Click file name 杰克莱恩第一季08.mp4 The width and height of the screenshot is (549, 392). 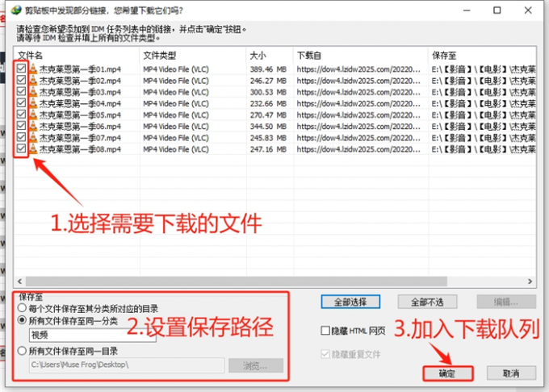[x=80, y=150]
